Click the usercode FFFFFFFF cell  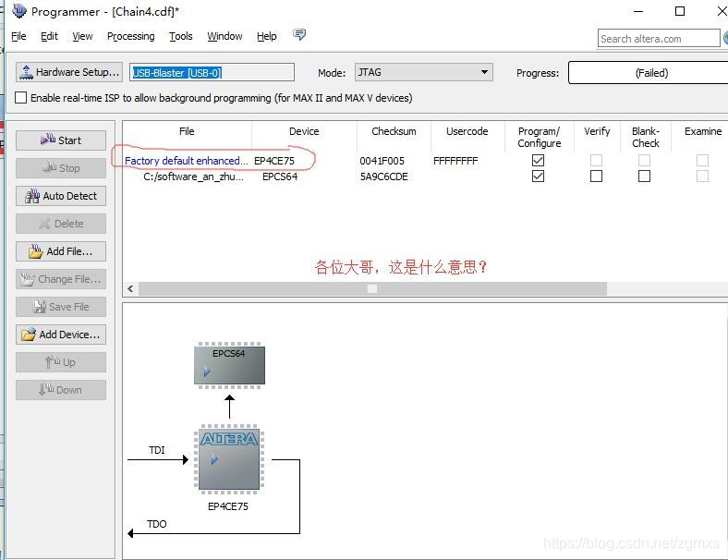(455, 161)
